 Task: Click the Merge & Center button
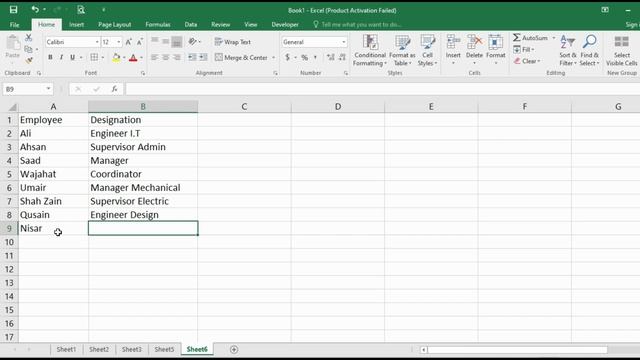(242, 58)
